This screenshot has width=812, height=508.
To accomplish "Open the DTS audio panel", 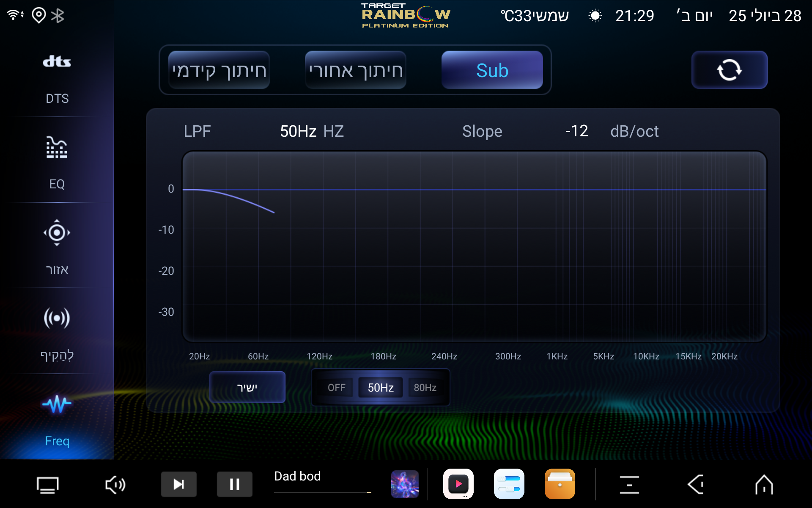I will coord(57,79).
